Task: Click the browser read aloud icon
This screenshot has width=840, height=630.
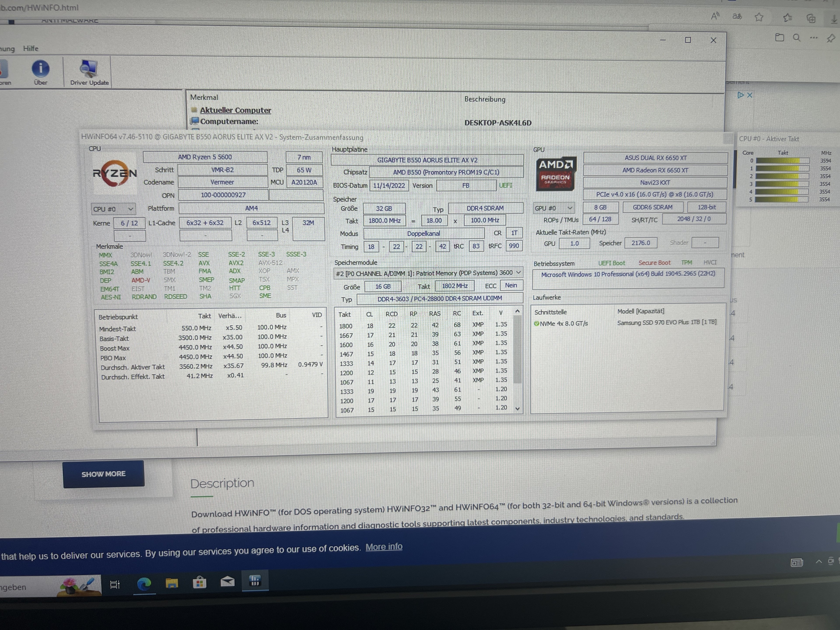Action: [x=715, y=16]
